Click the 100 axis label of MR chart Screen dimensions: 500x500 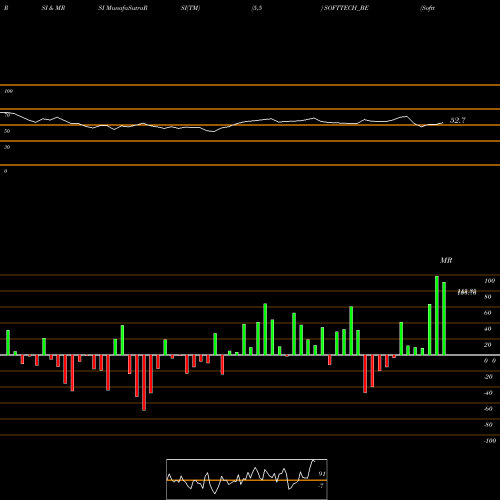click(x=489, y=281)
